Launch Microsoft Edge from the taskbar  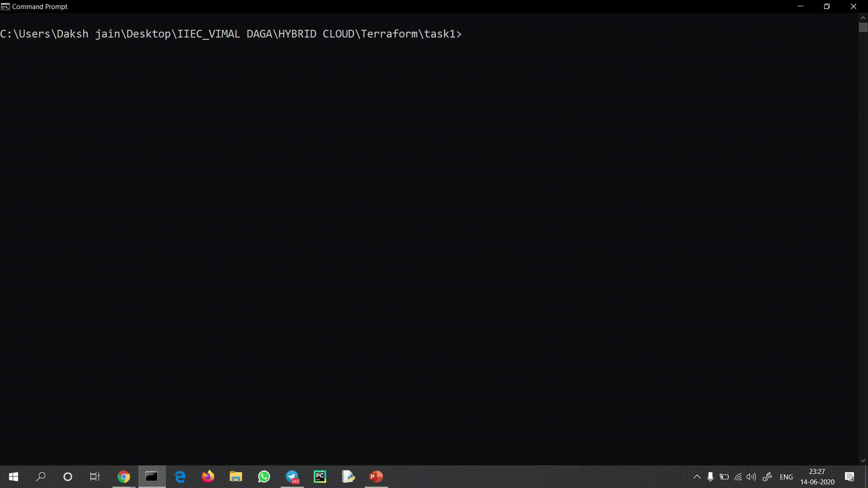180,477
